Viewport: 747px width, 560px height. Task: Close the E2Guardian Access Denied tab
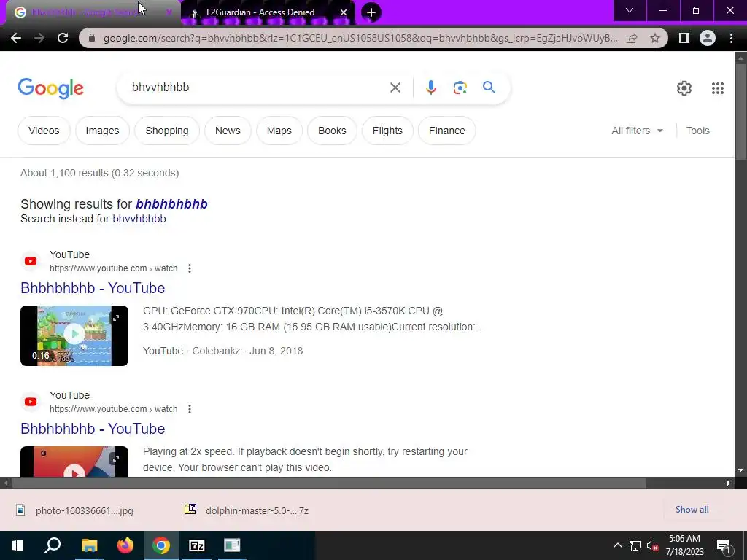pos(344,13)
